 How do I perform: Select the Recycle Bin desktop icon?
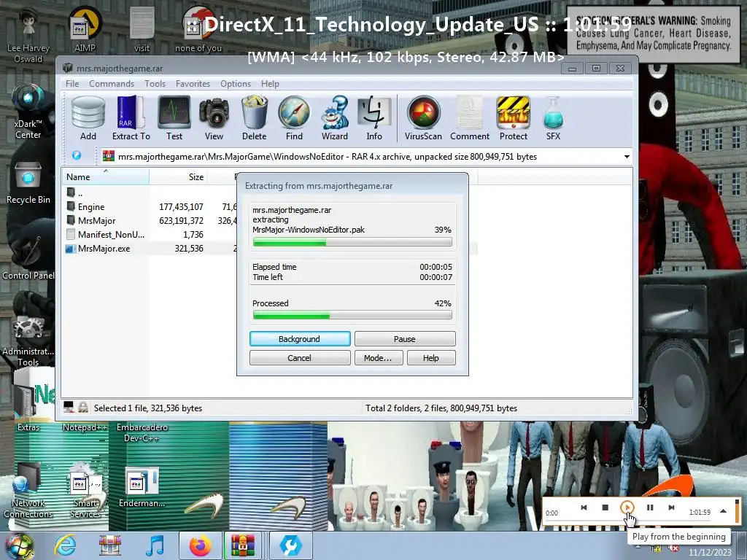coord(28,183)
